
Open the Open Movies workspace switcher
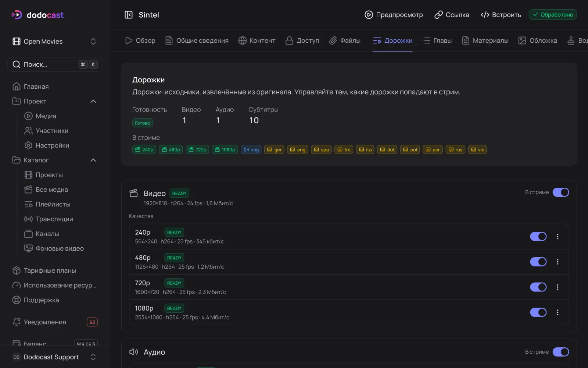[x=55, y=41]
